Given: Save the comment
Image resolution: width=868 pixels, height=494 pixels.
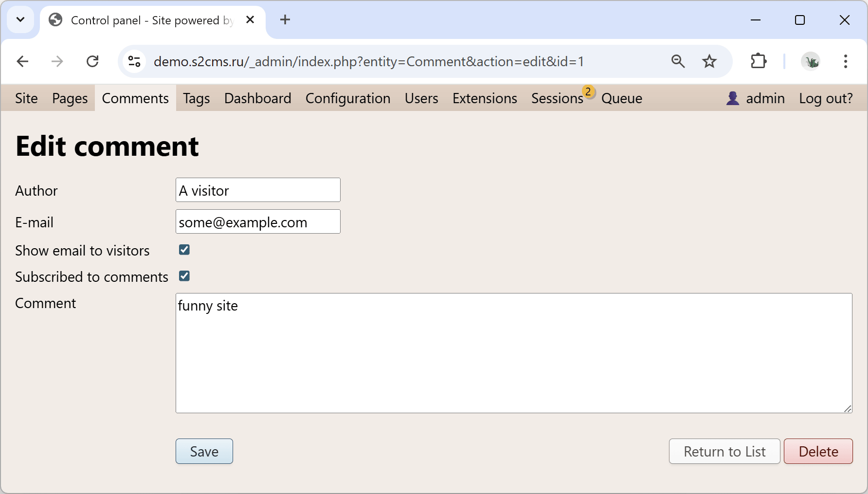Looking at the screenshot, I should click(x=204, y=451).
